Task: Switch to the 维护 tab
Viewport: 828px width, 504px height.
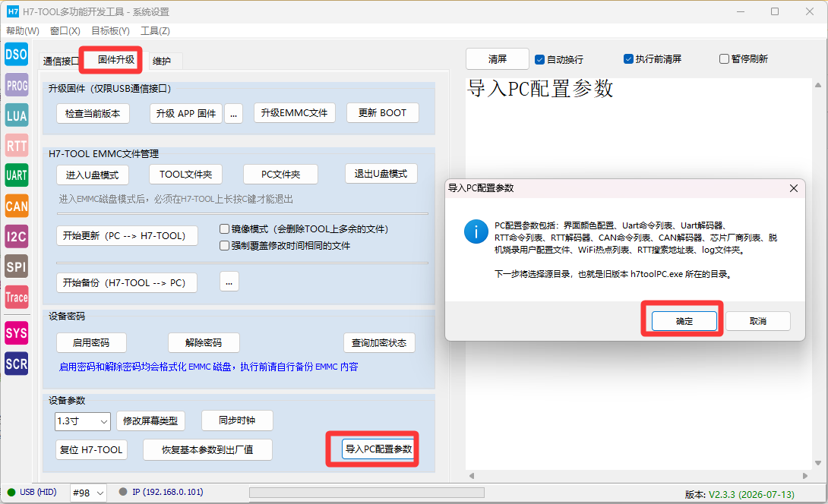Action: (162, 61)
